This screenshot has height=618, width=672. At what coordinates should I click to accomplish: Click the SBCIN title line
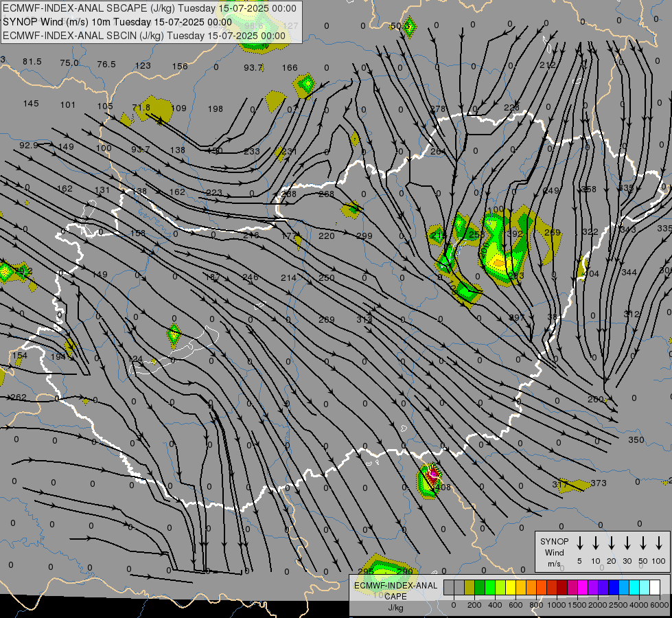144,36
